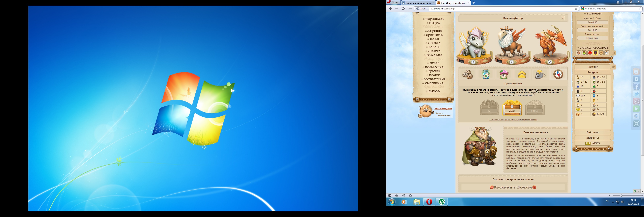Share via the Facebook sidebar icon
Image resolution: width=644 pixels, height=217 pixels.
636,87
